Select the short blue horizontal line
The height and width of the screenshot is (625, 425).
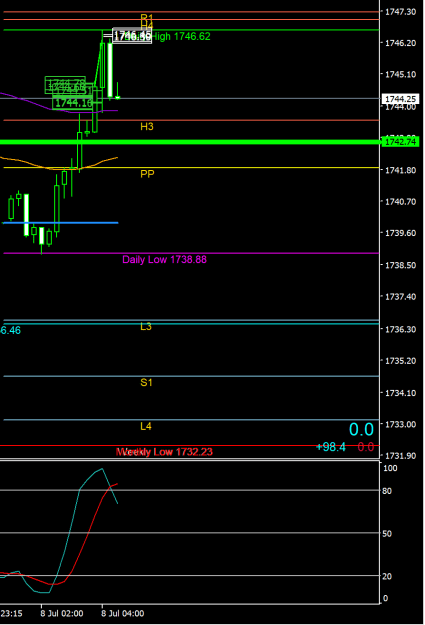61,223
